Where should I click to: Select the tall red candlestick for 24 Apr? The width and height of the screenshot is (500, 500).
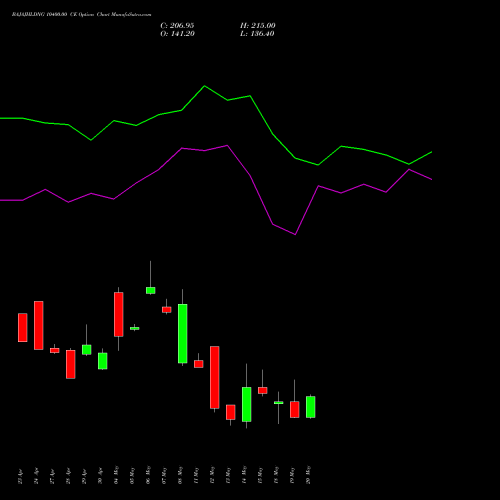point(39,325)
